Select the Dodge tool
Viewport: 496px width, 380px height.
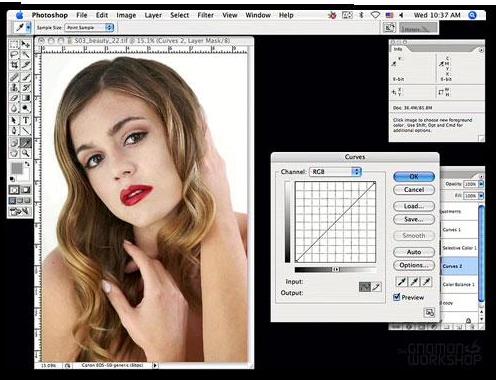(x=26, y=108)
